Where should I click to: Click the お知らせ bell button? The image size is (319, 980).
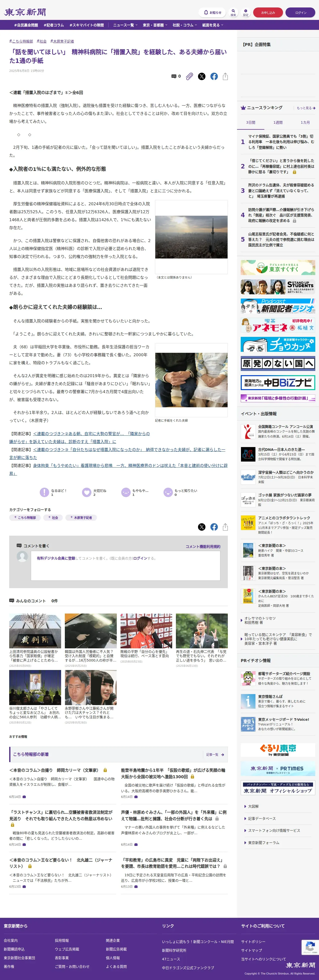pyautogui.click(x=212, y=12)
